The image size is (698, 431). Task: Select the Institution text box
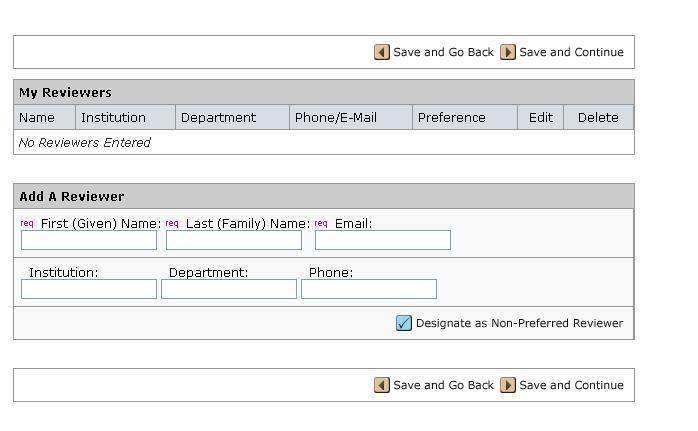point(89,289)
